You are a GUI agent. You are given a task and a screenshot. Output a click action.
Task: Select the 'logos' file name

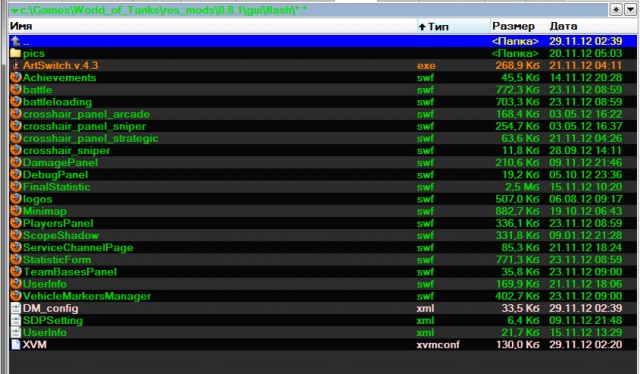coord(38,199)
